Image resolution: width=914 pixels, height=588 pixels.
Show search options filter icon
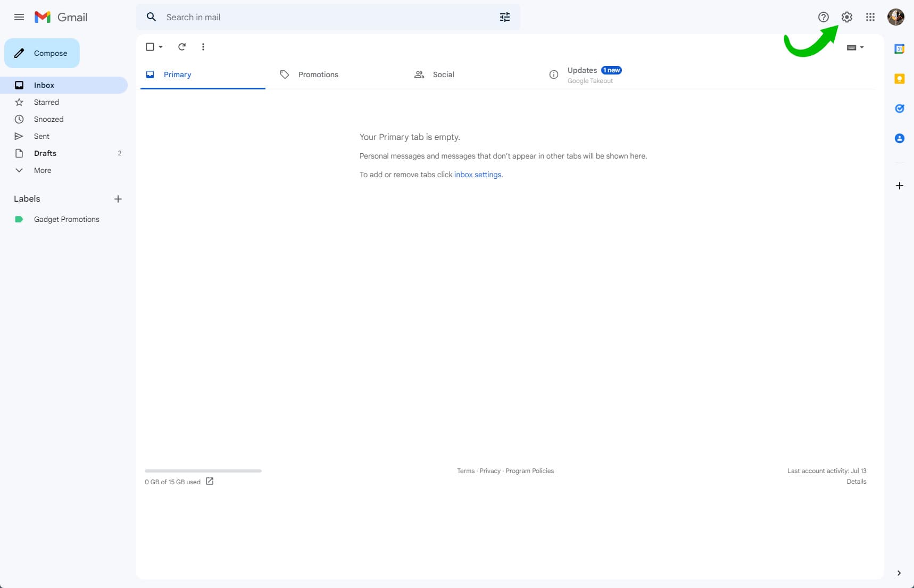(504, 17)
